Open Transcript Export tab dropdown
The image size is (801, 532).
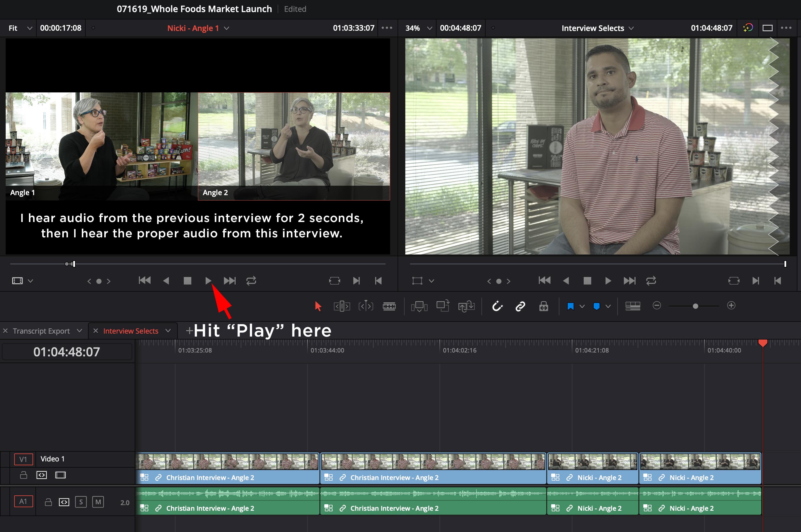[x=79, y=331]
